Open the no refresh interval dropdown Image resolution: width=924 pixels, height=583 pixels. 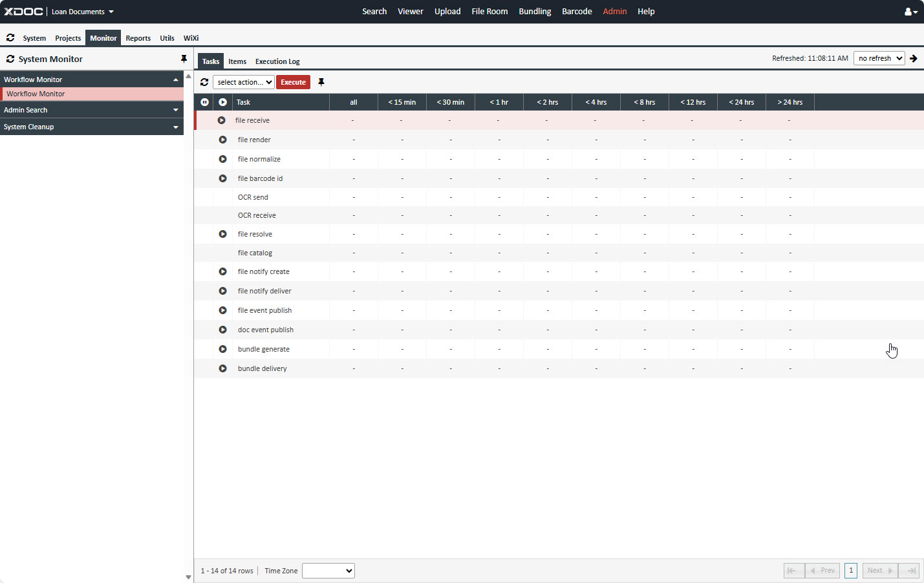tap(879, 58)
